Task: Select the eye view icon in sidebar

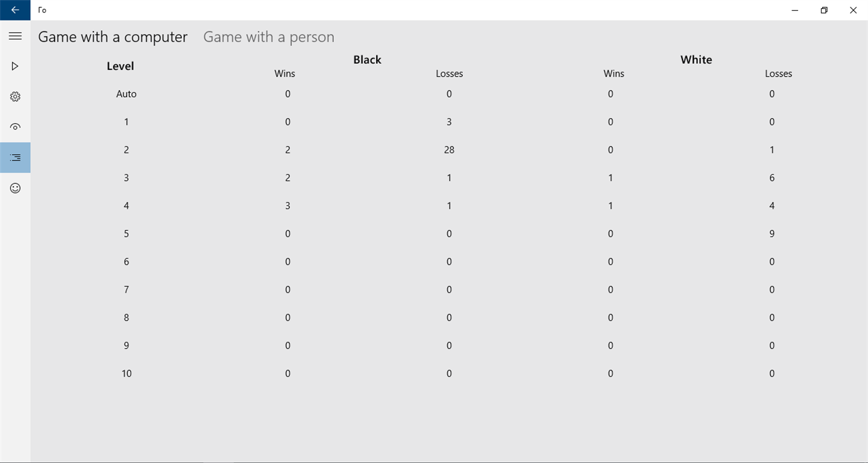Action: click(15, 127)
